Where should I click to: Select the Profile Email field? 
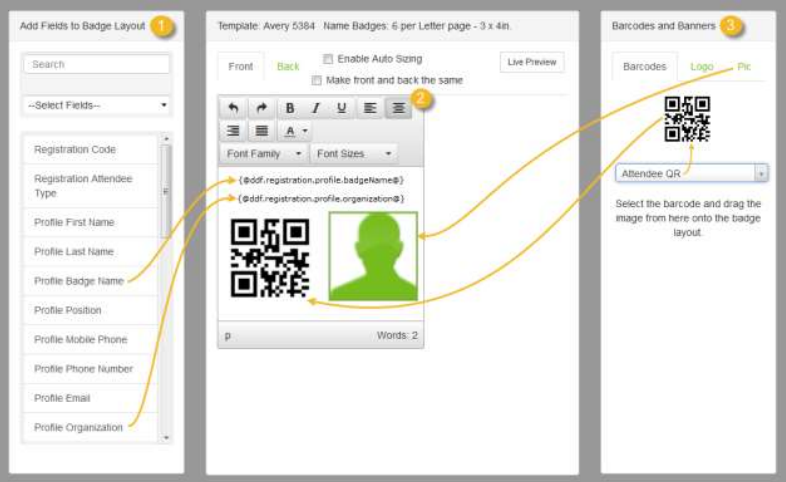[x=90, y=398]
